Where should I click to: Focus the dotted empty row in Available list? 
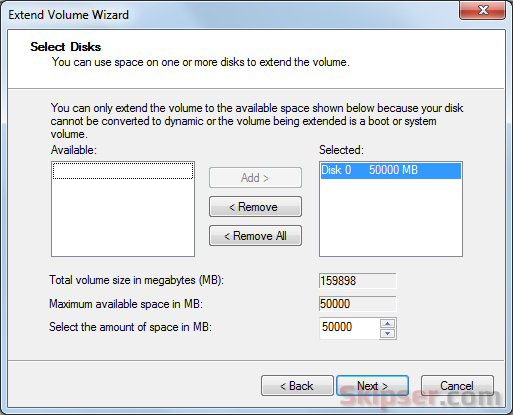point(123,171)
